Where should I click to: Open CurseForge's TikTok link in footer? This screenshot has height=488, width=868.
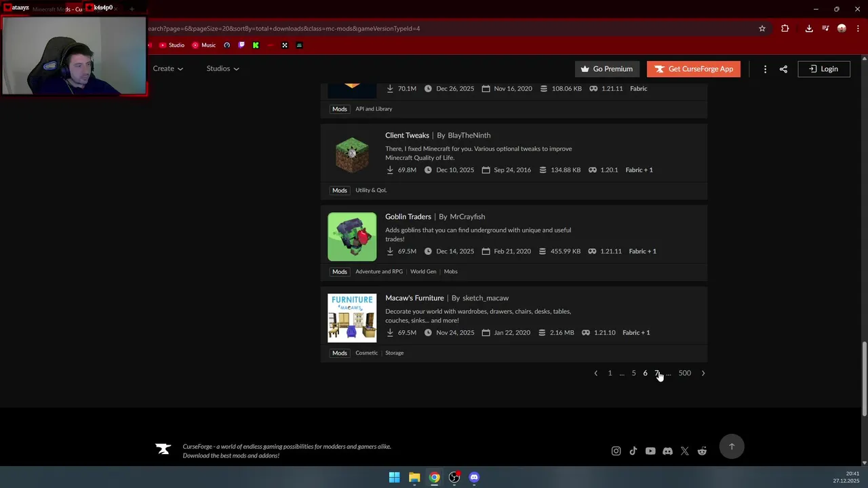pyautogui.click(x=633, y=451)
